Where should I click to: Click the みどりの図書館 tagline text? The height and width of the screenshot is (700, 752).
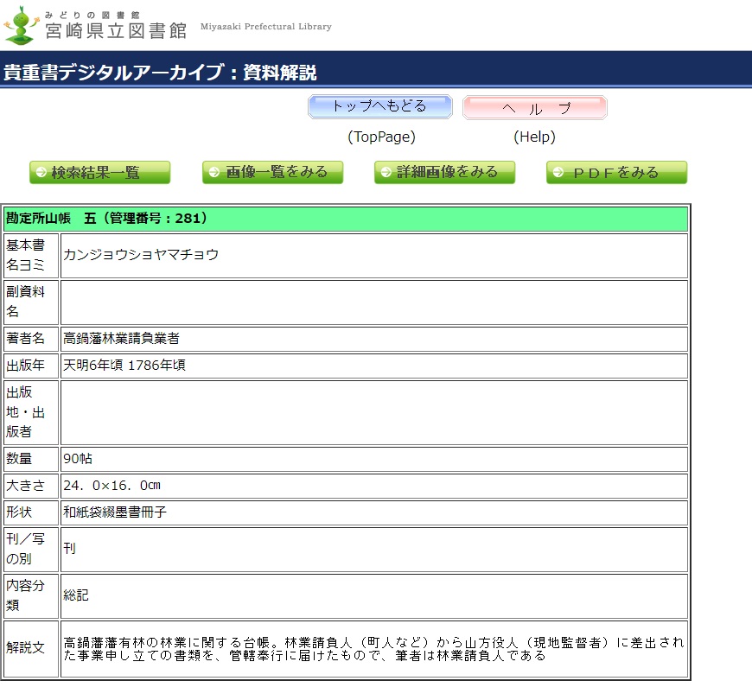pos(92,16)
